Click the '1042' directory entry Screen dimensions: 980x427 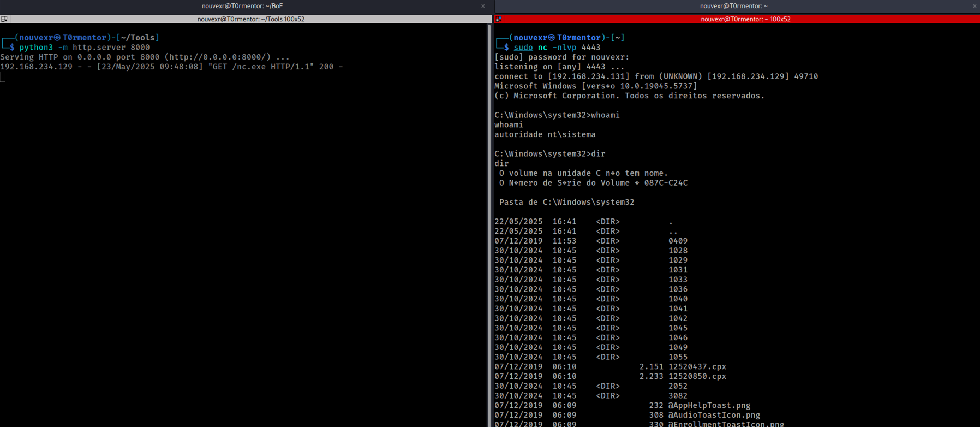pyautogui.click(x=678, y=318)
